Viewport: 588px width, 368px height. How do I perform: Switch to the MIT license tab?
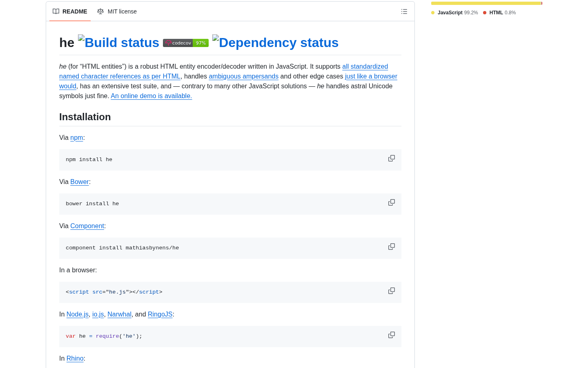117,11
